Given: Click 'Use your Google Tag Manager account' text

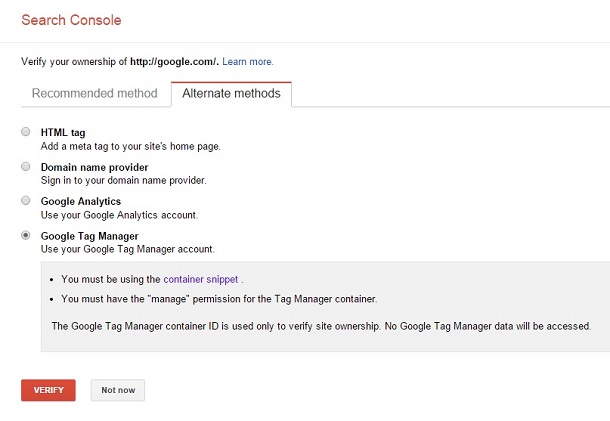Looking at the screenshot, I should tap(127, 249).
